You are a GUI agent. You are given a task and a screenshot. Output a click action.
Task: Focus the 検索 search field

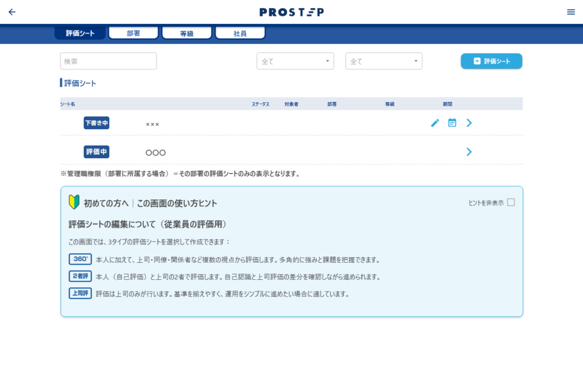coord(108,61)
